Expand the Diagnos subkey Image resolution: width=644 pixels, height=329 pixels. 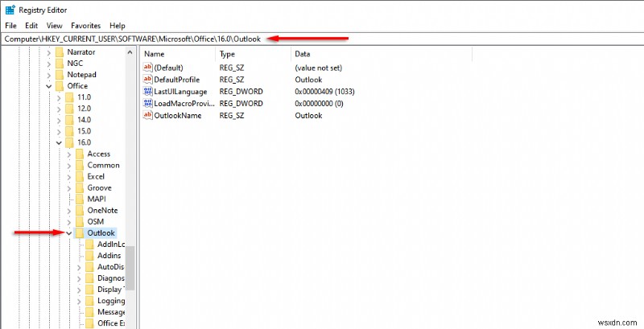click(x=79, y=278)
